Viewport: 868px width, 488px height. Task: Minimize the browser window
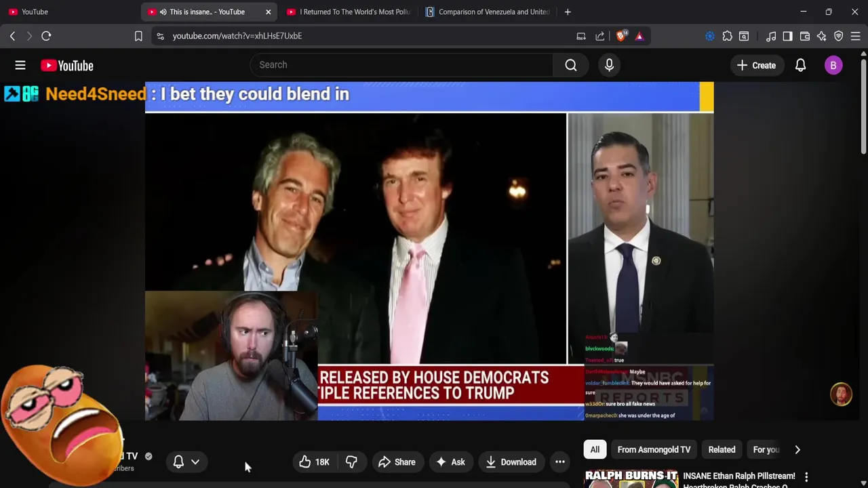pos(803,12)
